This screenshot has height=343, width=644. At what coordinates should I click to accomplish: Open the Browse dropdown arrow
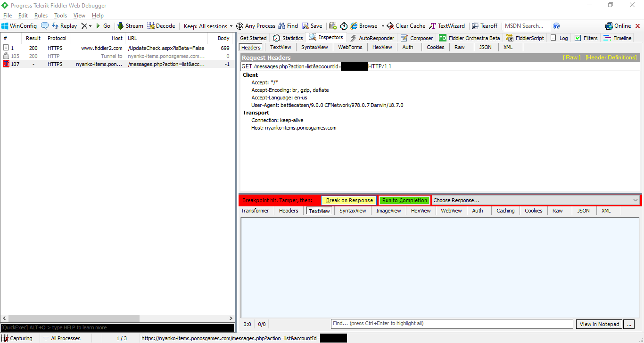383,26
